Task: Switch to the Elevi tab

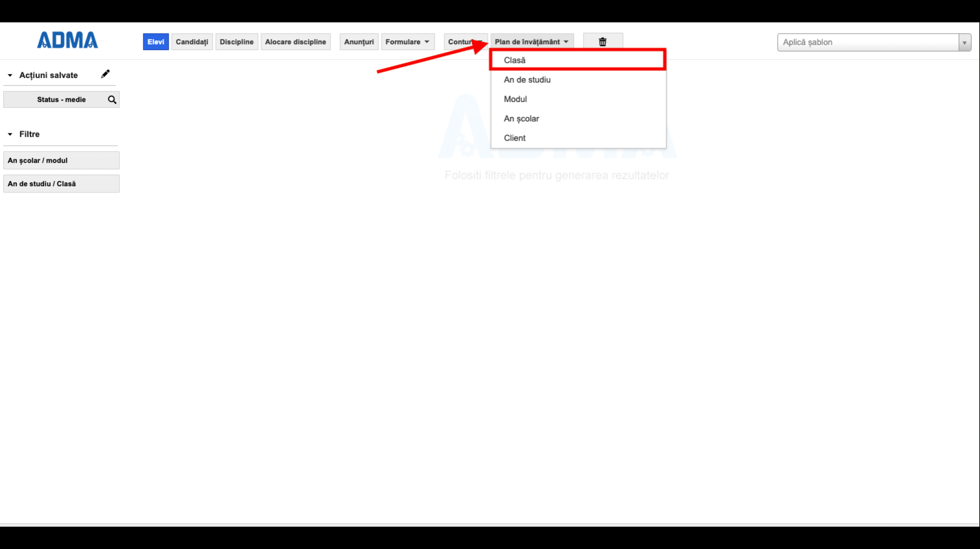Action: [156, 42]
